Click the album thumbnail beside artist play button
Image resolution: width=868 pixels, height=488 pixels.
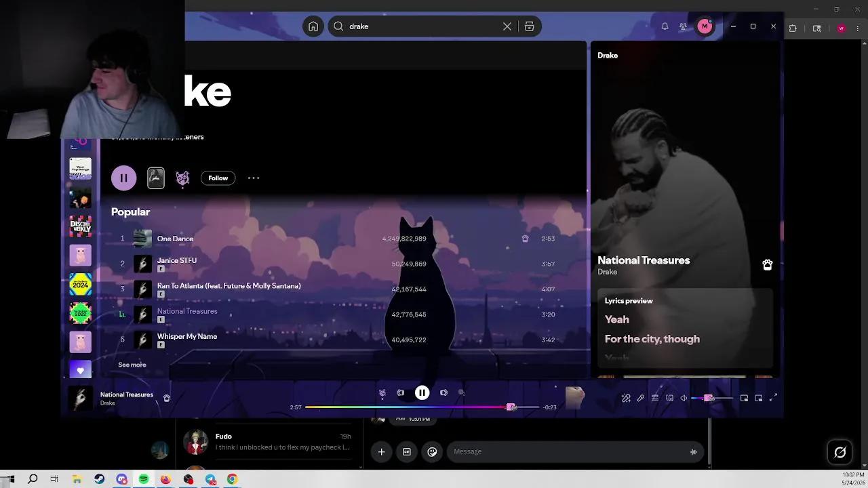(x=156, y=178)
